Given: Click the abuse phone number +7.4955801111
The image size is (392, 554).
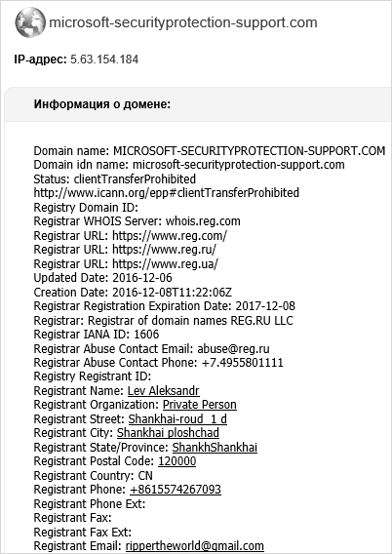Looking at the screenshot, I should [242, 363].
